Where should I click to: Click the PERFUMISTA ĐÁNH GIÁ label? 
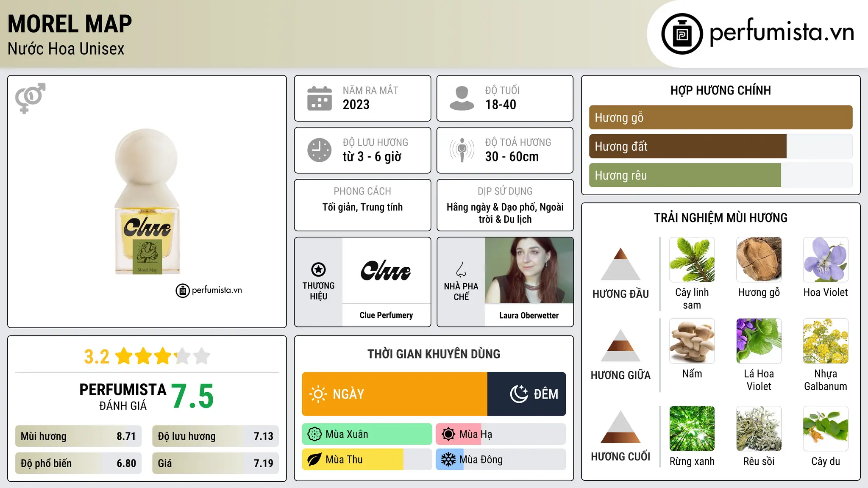point(123,396)
